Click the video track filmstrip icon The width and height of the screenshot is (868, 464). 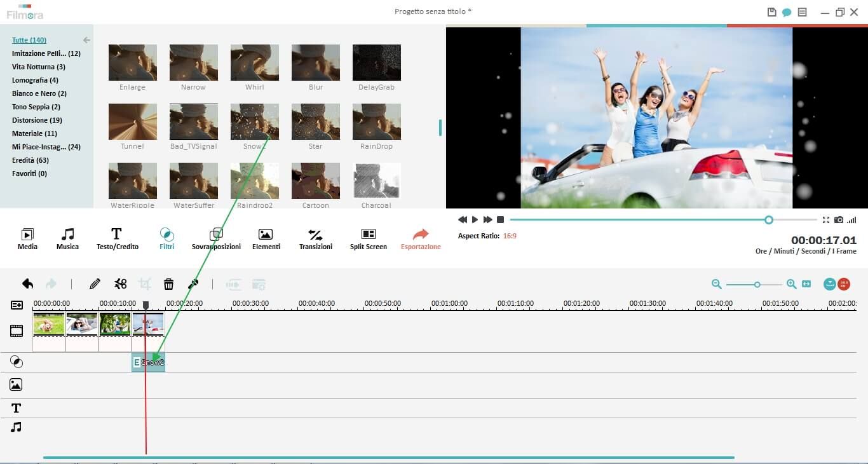coord(17,330)
